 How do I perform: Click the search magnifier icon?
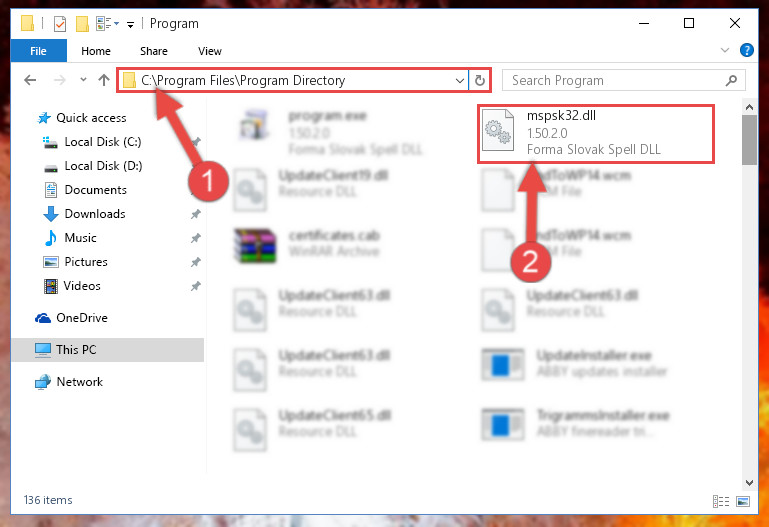tap(731, 80)
